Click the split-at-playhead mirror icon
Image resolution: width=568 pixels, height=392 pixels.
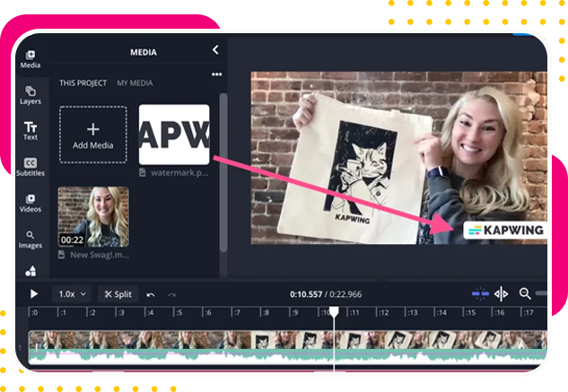pos(501,294)
